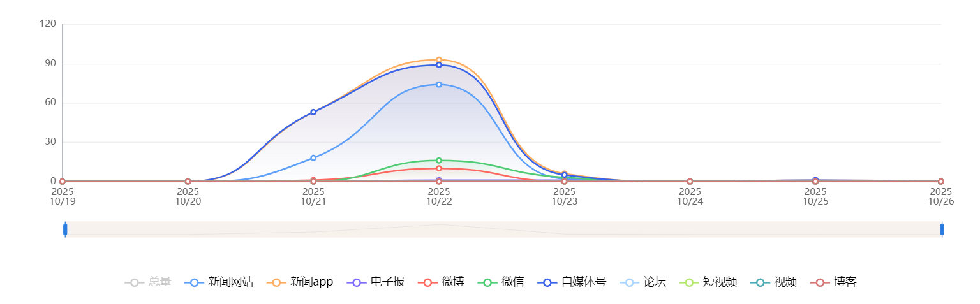This screenshot has height=304, width=980.
Task: Click 微信 data point on 10/22
Action: (x=439, y=161)
